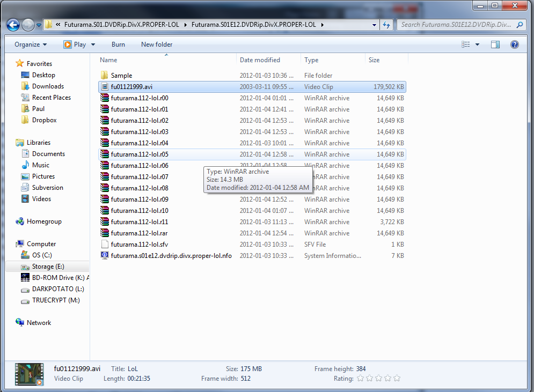Screen dimensions: 534x392
Task: Open the TRUECRYPT (M:) drive
Action: point(56,300)
